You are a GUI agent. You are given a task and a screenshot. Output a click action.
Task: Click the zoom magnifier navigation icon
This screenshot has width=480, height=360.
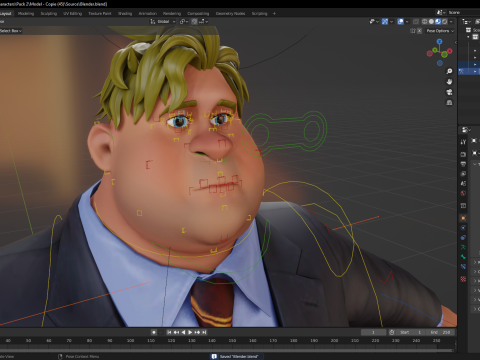pyautogui.click(x=449, y=71)
